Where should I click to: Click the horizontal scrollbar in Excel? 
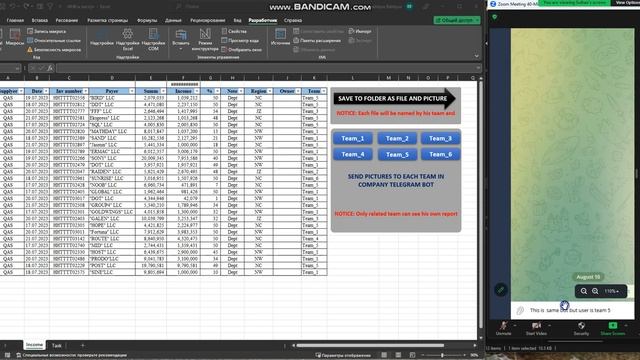tap(370, 345)
